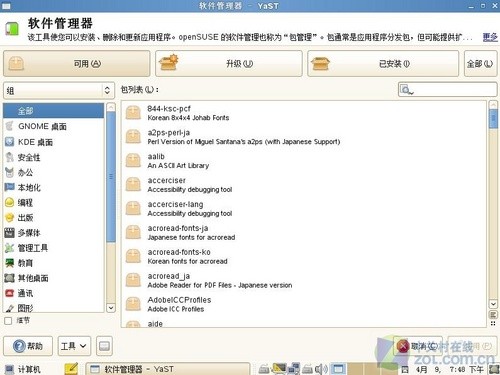
Task: Select the acroread-fonts-ko package row
Action: [x=304, y=257]
